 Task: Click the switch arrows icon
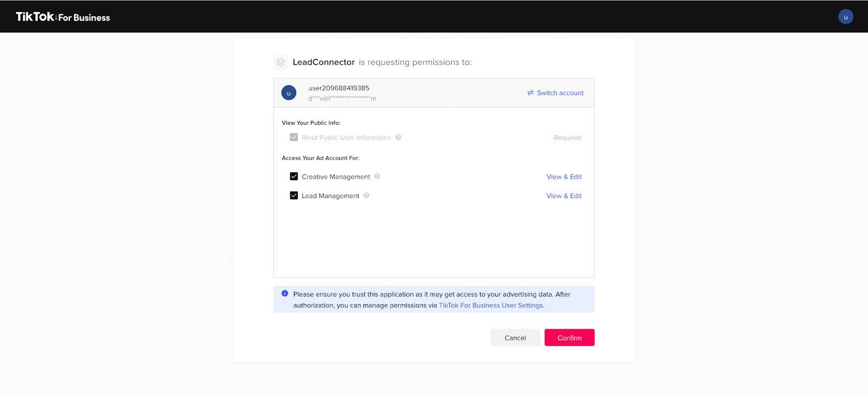coord(530,93)
